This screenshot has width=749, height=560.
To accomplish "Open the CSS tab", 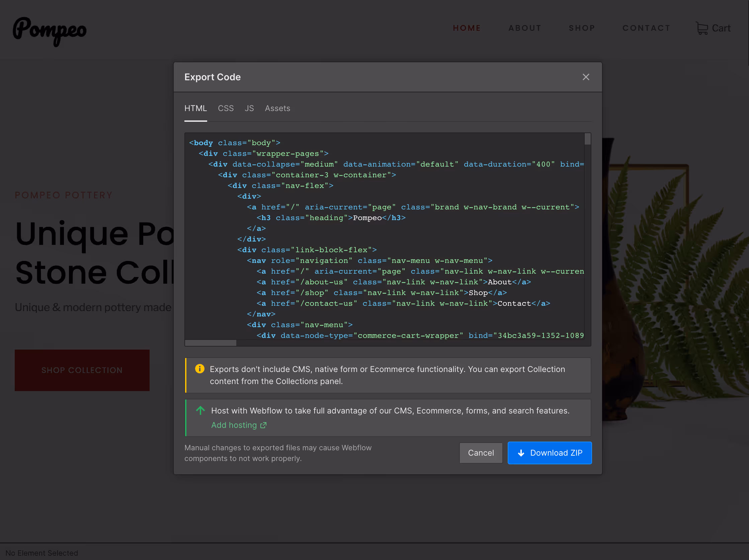I will 226,108.
